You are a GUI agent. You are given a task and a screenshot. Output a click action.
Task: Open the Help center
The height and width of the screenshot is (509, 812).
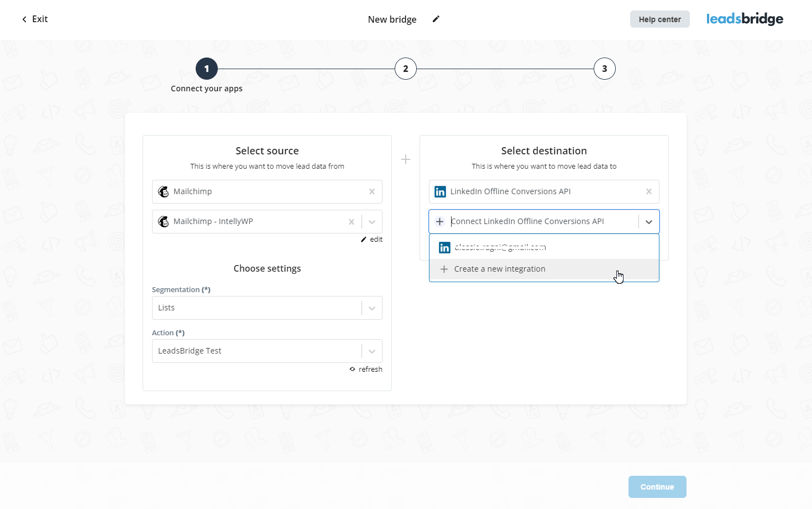pyautogui.click(x=659, y=19)
